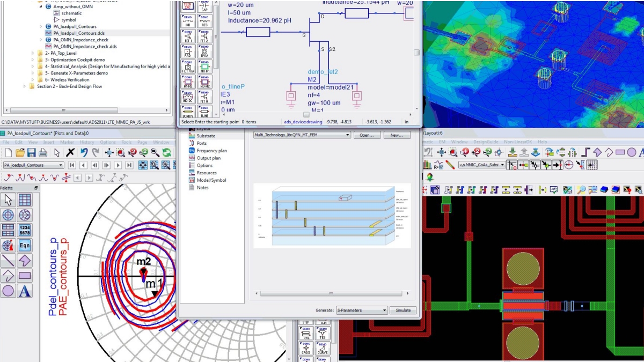This screenshot has width=644, height=362.
Task: Toggle snap to grid in layout toolbar
Action: pyautogui.click(x=592, y=165)
